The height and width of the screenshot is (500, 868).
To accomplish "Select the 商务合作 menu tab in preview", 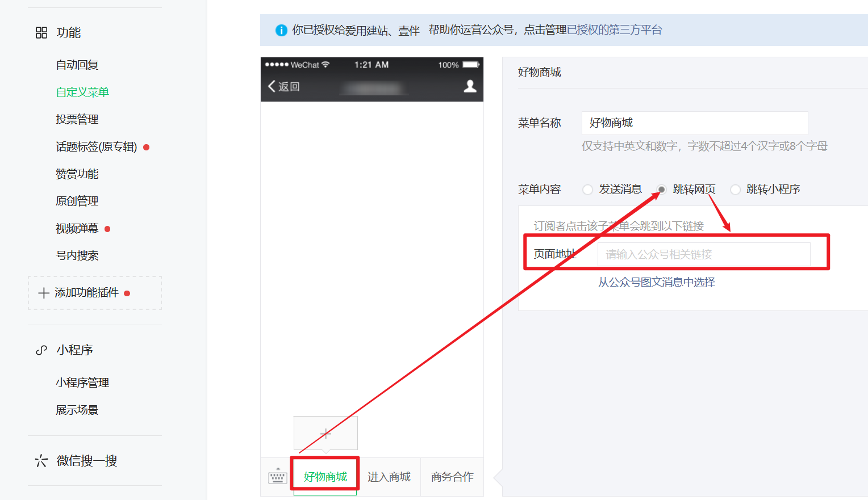I will click(452, 477).
